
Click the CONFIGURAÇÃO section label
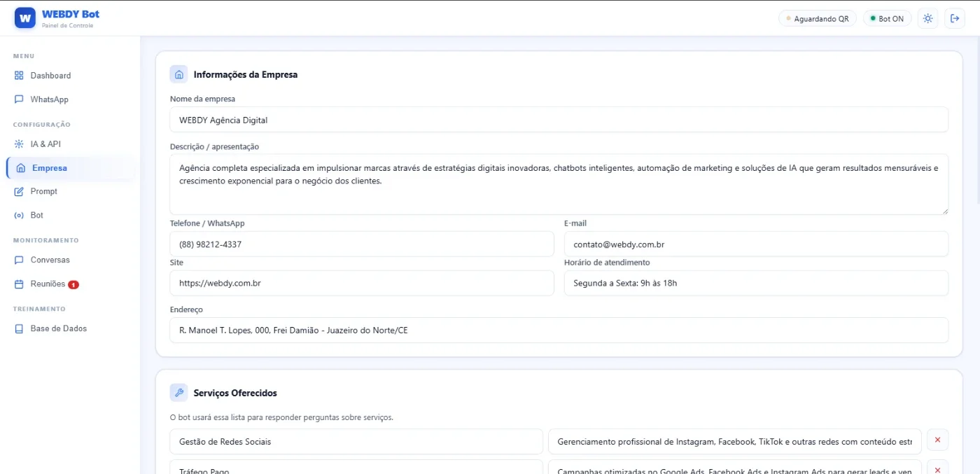42,125
